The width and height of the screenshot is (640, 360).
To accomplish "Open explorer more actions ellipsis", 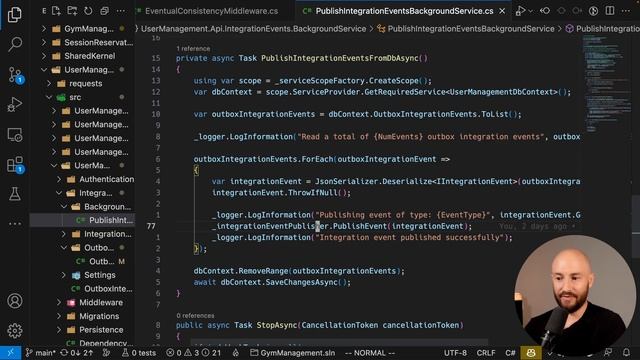I will 121,11.
